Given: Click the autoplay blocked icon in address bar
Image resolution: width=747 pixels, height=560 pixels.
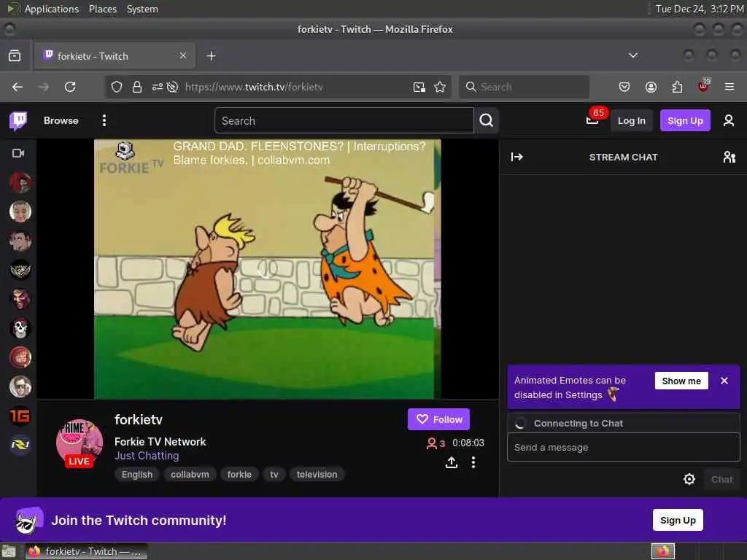Looking at the screenshot, I should click(x=172, y=87).
